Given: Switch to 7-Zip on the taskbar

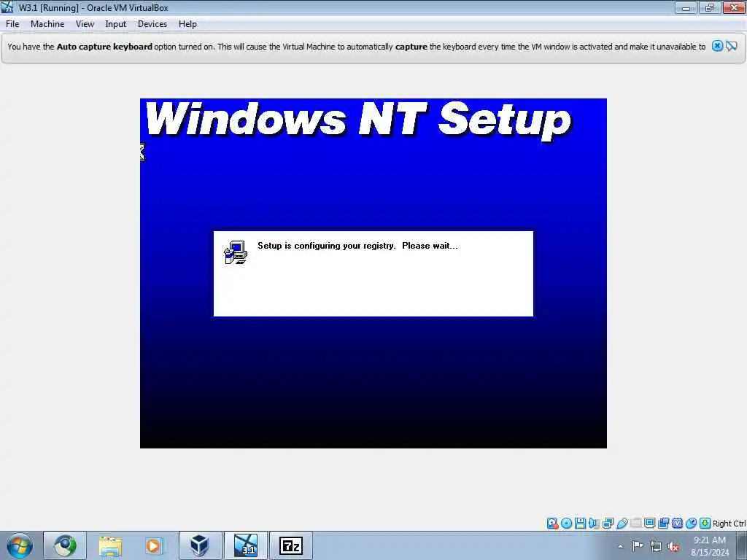Looking at the screenshot, I should (x=291, y=545).
